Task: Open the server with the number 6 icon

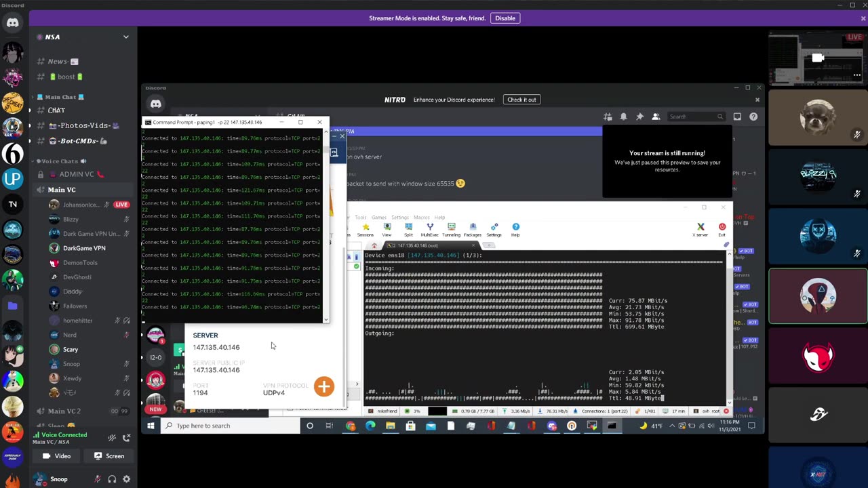Action: [12, 153]
